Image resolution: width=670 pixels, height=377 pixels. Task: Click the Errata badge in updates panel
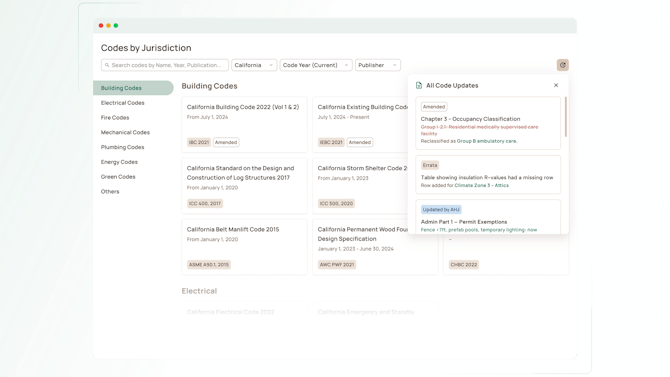430,165
